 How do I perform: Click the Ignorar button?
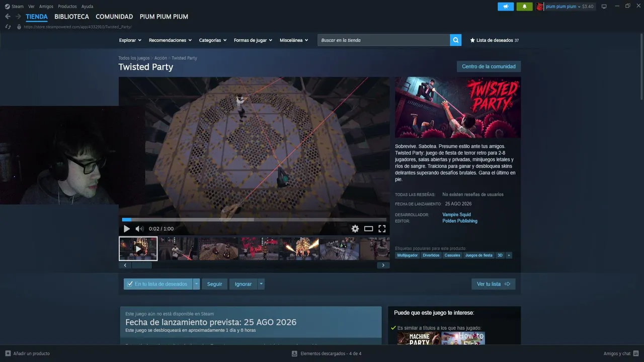coord(243,284)
